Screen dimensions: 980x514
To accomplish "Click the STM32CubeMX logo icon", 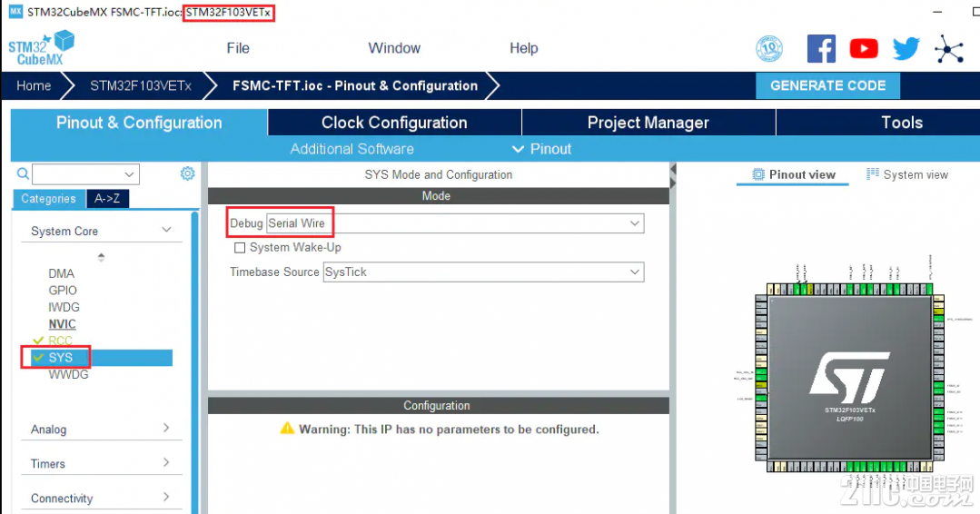I will (x=41, y=48).
